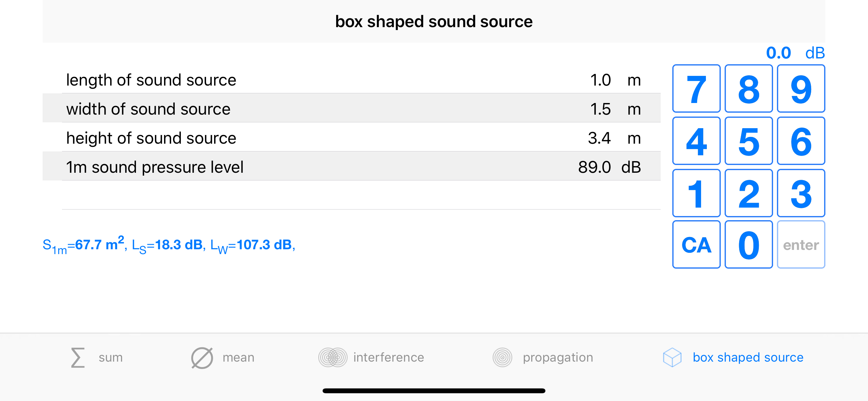Tap digit 0 on the keypad
Viewport: 868px width, 401px height.
[749, 244]
